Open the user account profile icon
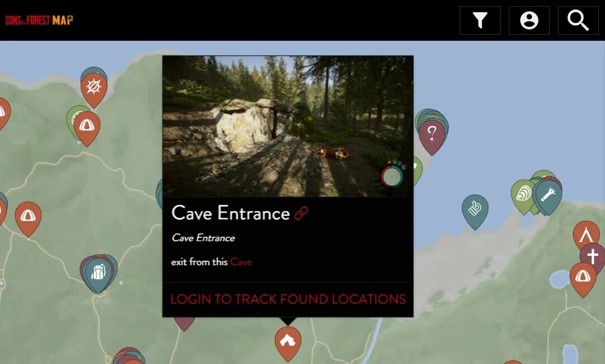 tap(529, 21)
